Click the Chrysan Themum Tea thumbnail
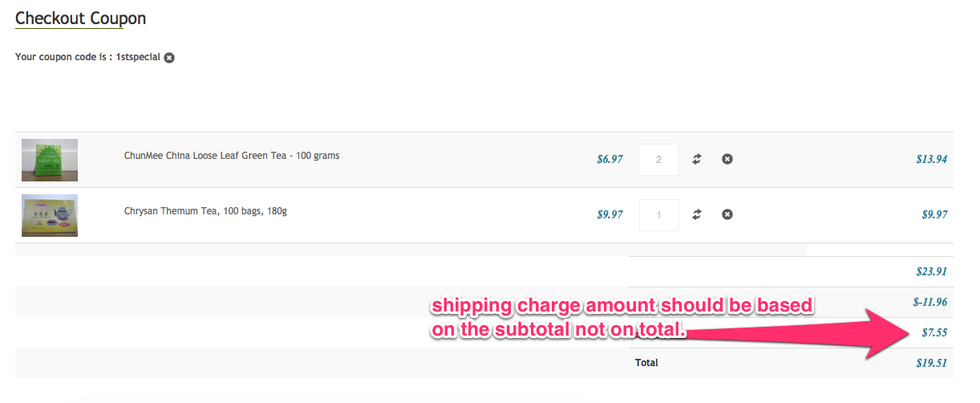Image resolution: width=980 pixels, height=403 pixels. point(50,215)
